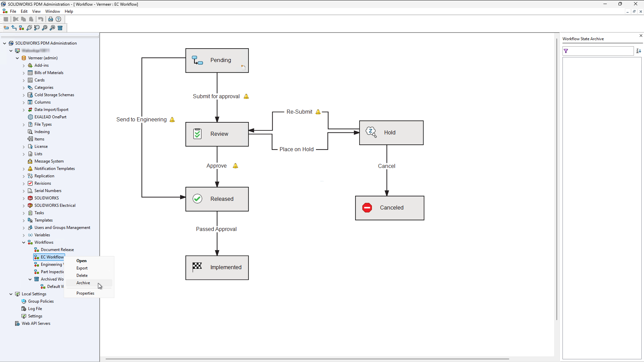The height and width of the screenshot is (362, 644).
Task: Collapse the Archived Workflows node
Action: (x=30, y=279)
